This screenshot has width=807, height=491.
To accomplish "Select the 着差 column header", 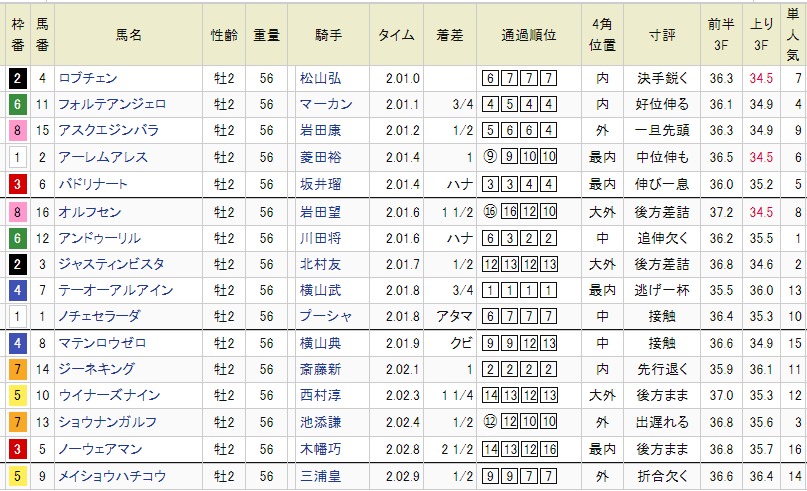I will [450, 34].
